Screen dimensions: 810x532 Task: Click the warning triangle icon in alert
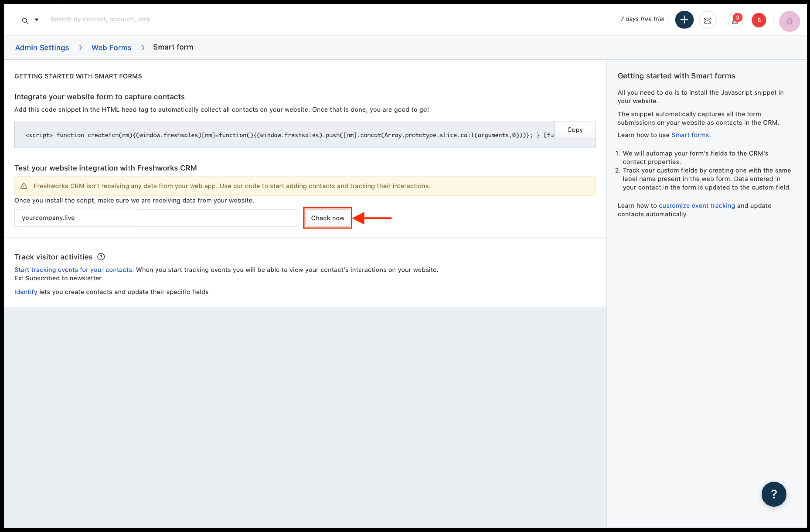pyautogui.click(x=24, y=186)
